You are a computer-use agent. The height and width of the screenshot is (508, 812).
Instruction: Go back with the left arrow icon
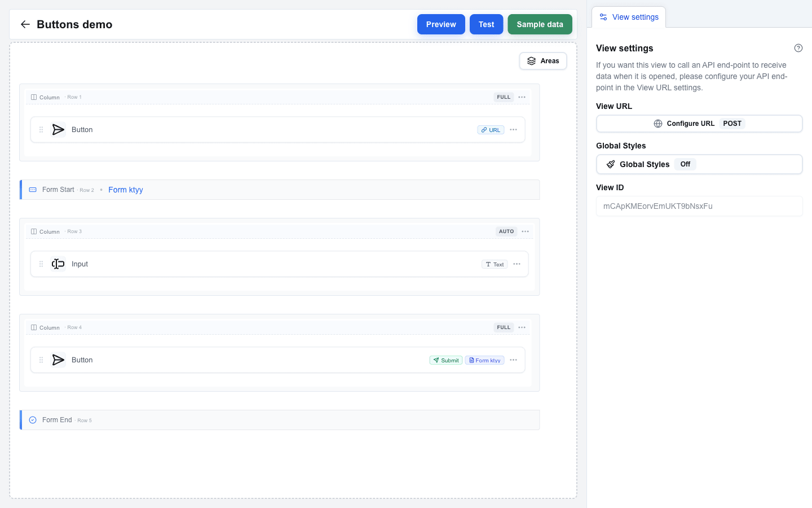click(25, 24)
